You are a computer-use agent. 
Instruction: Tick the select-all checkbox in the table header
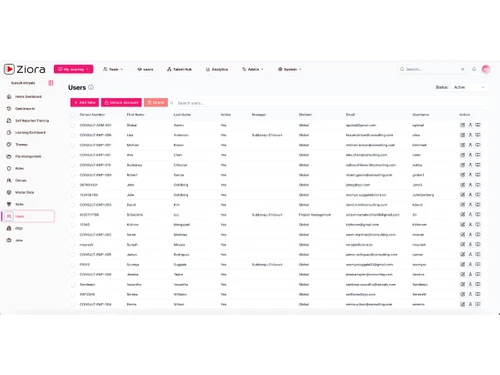(x=73, y=115)
